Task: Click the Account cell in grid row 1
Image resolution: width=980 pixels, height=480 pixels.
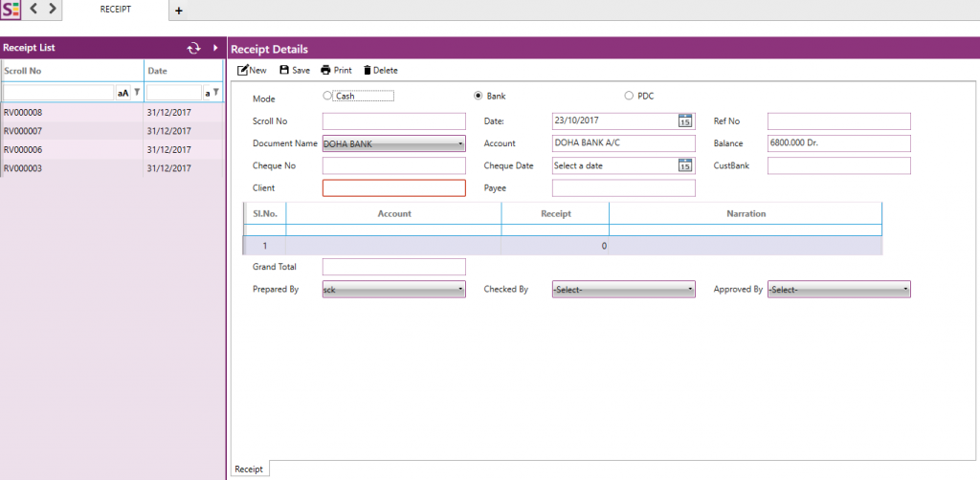Action: pyautogui.click(x=393, y=246)
